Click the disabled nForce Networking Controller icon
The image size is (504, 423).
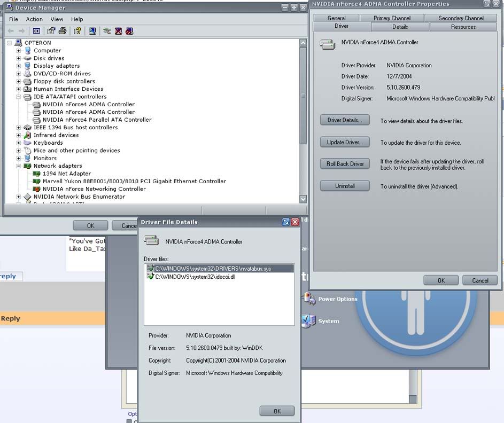[37, 189]
